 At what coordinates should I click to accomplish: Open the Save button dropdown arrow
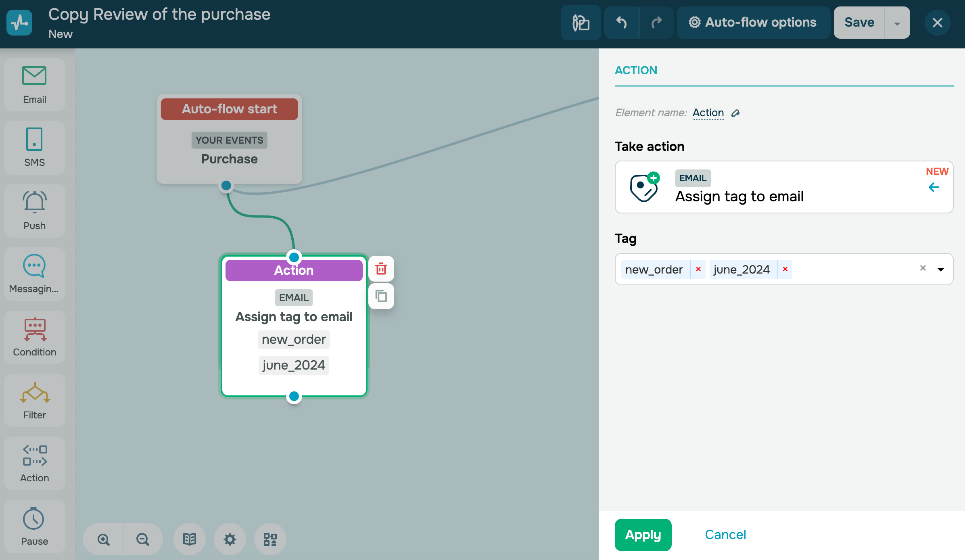pos(897,23)
